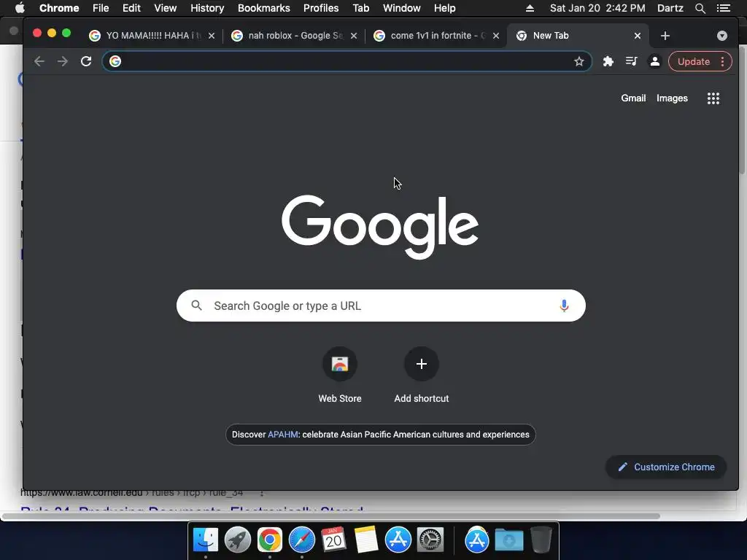This screenshot has width=747, height=560.
Task: Open the Chrome profile avatar icon
Action: coord(655,61)
